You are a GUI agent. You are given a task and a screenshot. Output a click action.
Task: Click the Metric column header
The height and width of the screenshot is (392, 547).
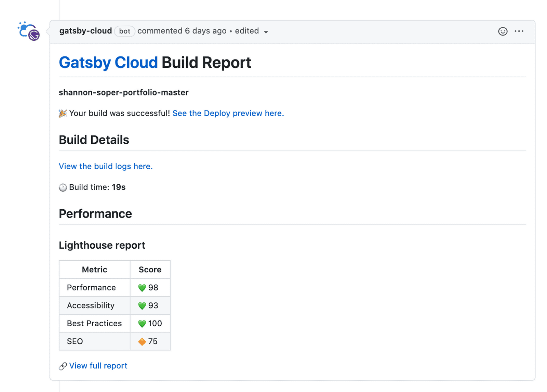[x=95, y=270]
